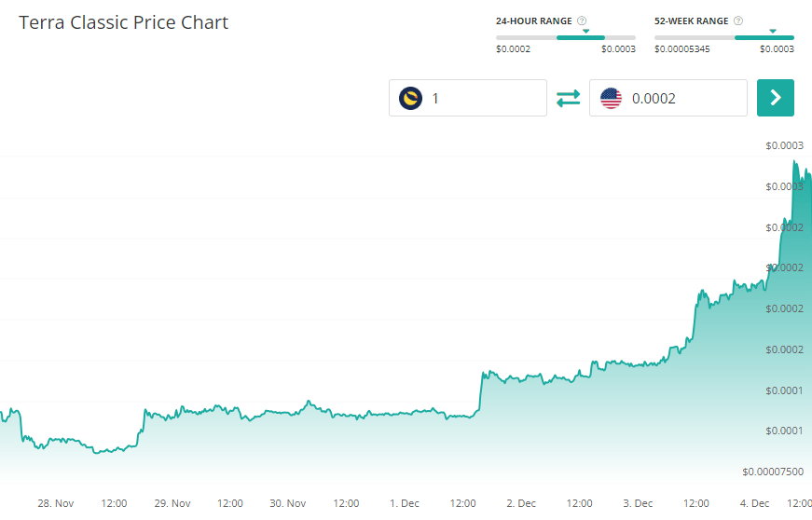Click the US flag currency icon

pyautogui.click(x=611, y=98)
